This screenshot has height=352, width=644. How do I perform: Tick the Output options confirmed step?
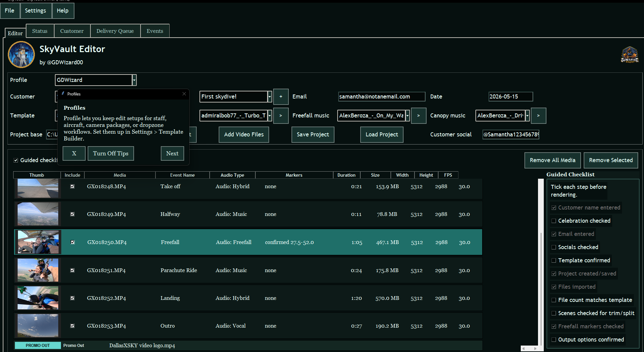coord(554,339)
